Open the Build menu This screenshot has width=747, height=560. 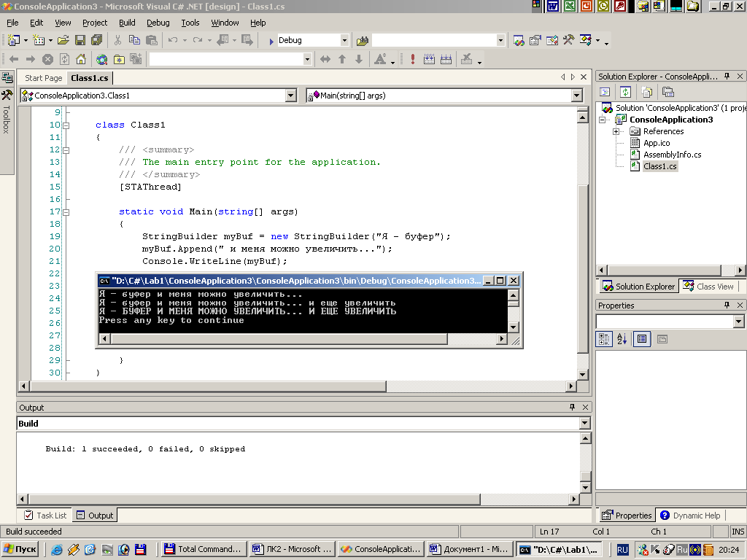[x=127, y=23]
